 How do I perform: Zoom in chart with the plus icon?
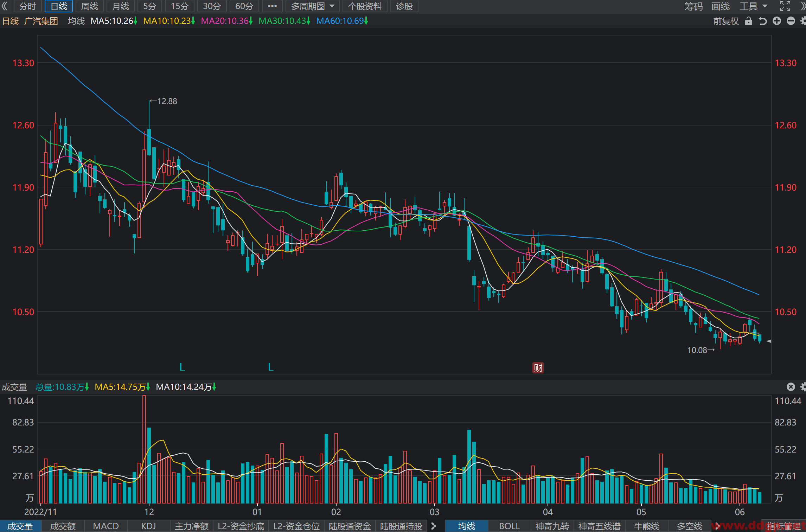coord(777,21)
